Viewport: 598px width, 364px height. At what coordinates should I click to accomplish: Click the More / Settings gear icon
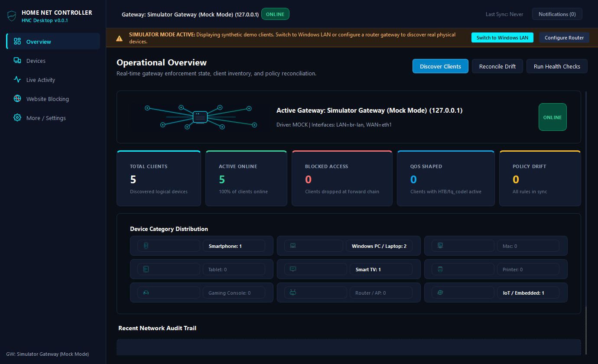point(17,118)
